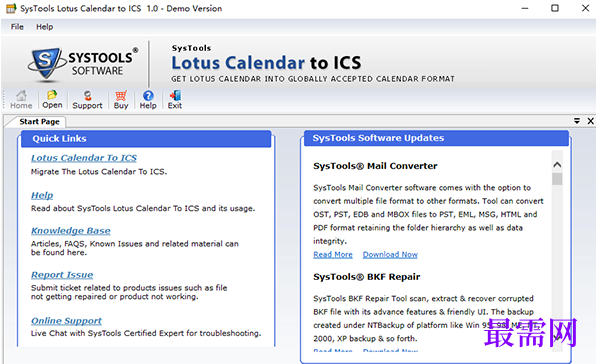Click Download Now under Mail Converter
This screenshot has width=596, height=364.
(x=390, y=255)
